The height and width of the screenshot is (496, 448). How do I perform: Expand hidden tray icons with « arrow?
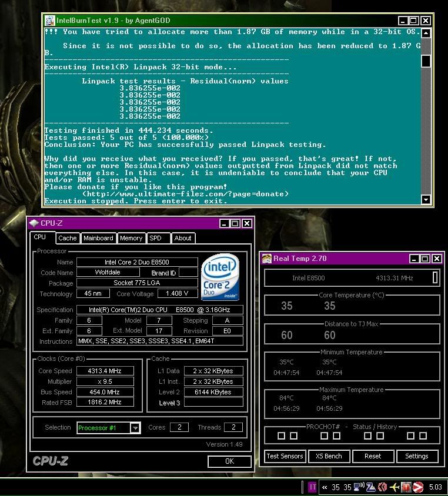[x=325, y=487]
